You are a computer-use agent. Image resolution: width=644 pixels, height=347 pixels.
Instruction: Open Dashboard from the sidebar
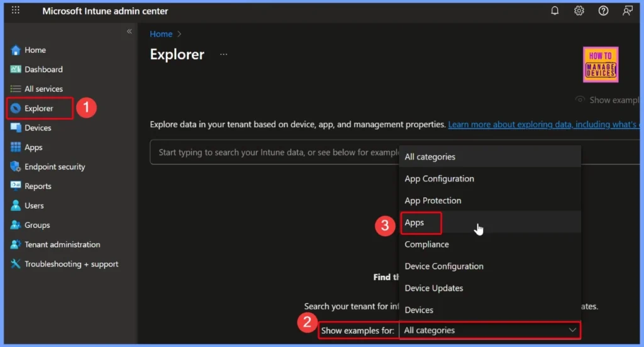[43, 69]
